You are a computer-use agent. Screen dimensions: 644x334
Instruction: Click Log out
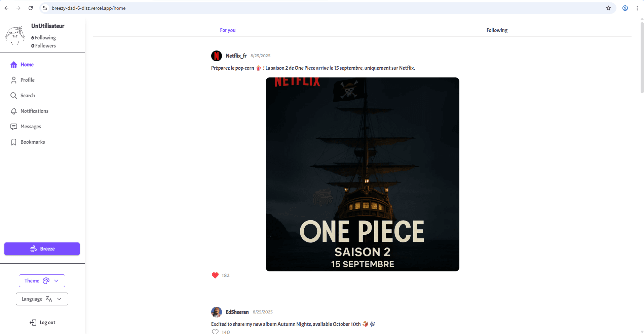click(x=43, y=323)
